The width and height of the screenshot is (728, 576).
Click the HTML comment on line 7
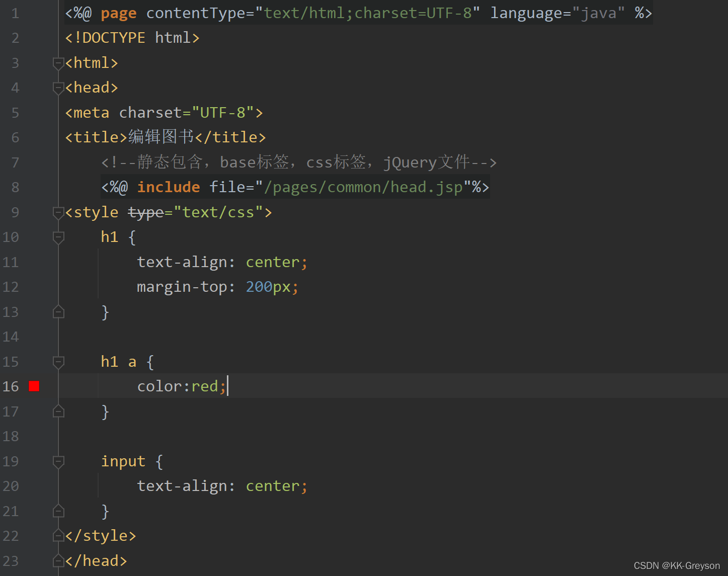299,162
